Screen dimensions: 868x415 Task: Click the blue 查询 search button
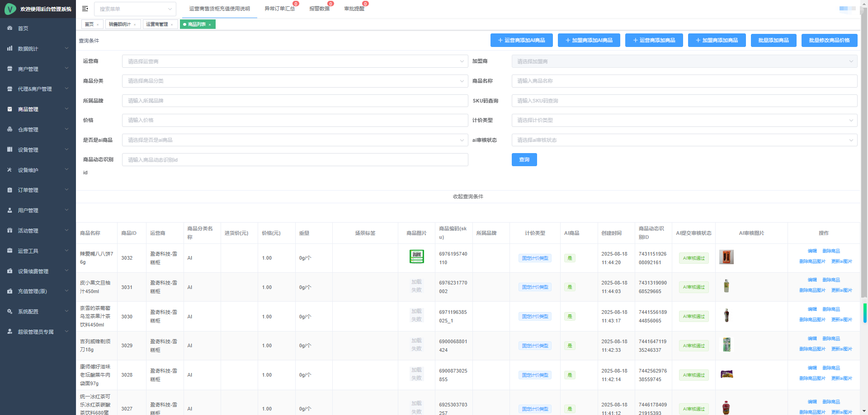click(524, 160)
